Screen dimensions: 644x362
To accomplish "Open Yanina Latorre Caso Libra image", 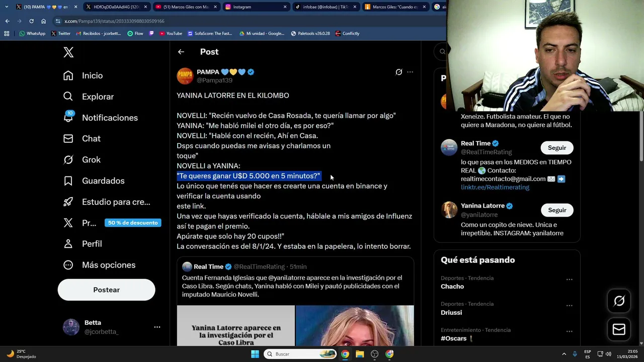I will click(236, 325).
